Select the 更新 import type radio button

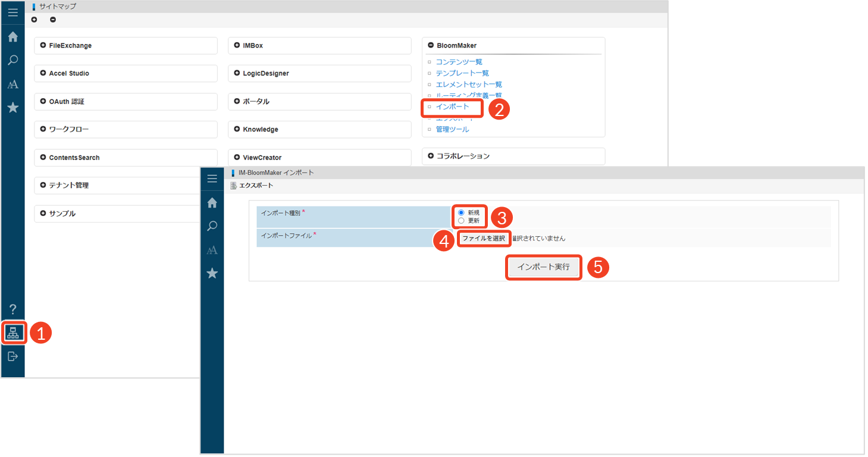(x=461, y=221)
